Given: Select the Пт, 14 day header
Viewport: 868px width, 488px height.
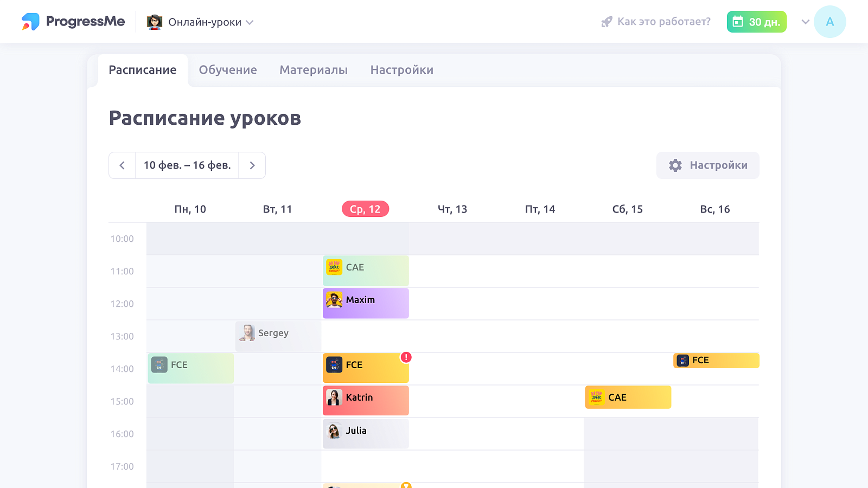Looking at the screenshot, I should (x=540, y=209).
